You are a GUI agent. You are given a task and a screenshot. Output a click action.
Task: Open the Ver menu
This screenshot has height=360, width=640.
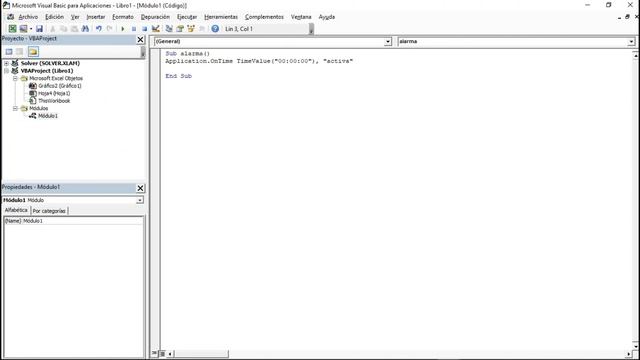point(75,17)
